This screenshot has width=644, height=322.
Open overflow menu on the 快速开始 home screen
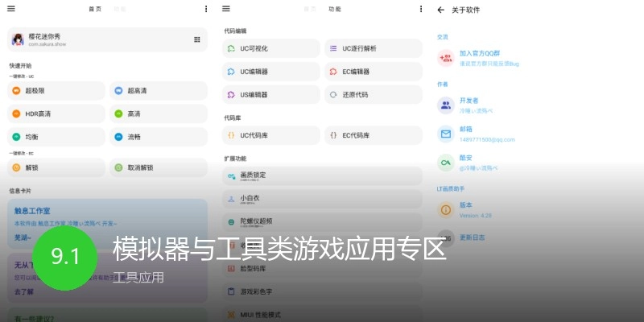[x=206, y=9]
